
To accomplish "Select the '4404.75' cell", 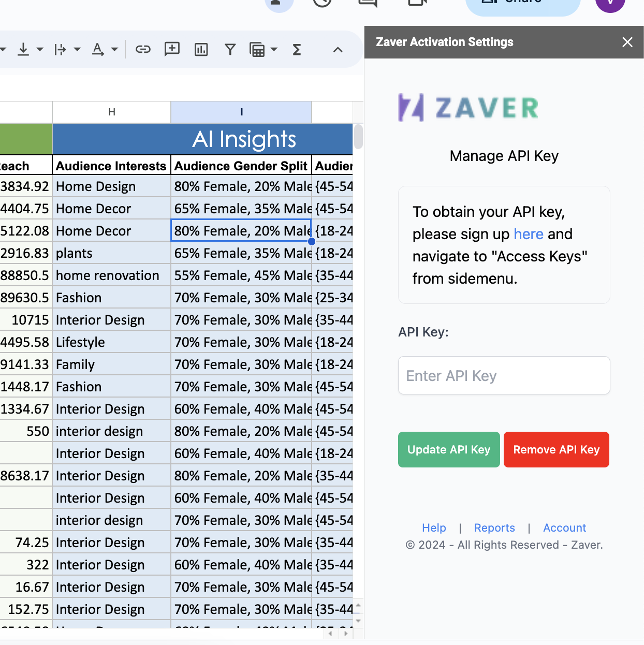I will pyautogui.click(x=26, y=209).
